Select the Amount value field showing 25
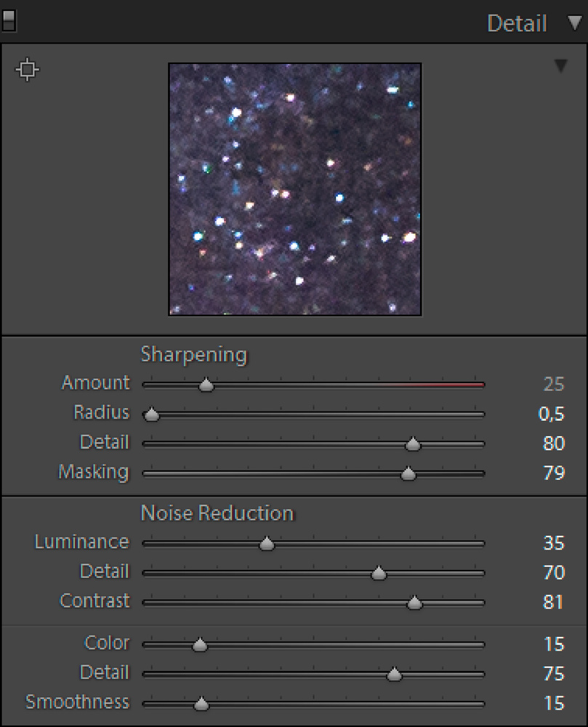Viewport: 588px width, 727px height. (554, 384)
